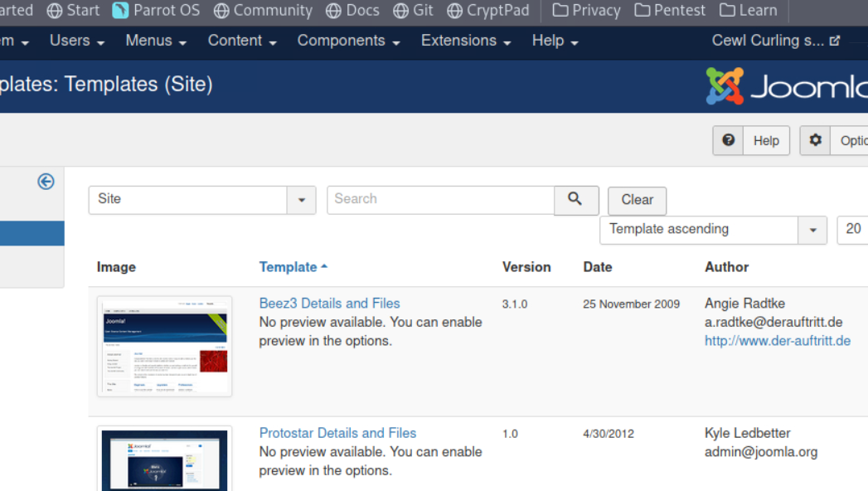The height and width of the screenshot is (491, 868).
Task: Click the email a.radtke@derauftritt.de
Action: click(773, 322)
